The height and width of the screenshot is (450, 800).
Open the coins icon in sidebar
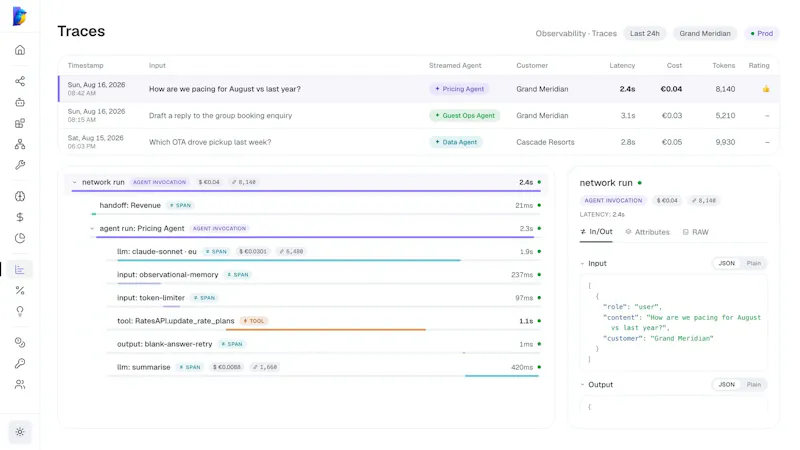click(20, 342)
